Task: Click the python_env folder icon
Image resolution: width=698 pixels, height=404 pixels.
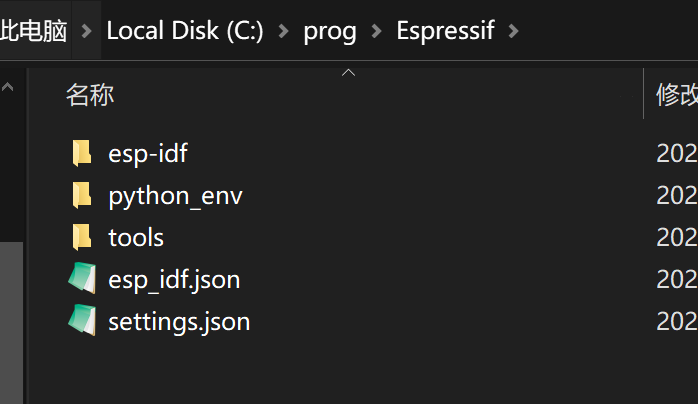Action: tap(82, 195)
